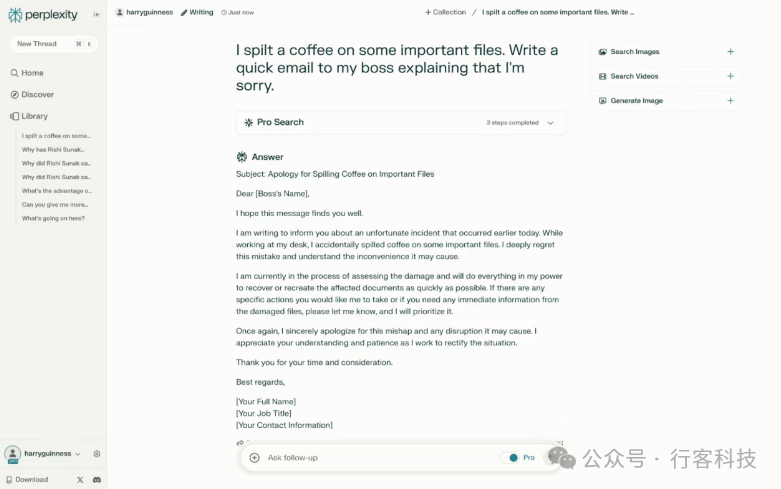This screenshot has width=781, height=489.
Task: Open the X (Twitter) link icon
Action: coord(80,480)
